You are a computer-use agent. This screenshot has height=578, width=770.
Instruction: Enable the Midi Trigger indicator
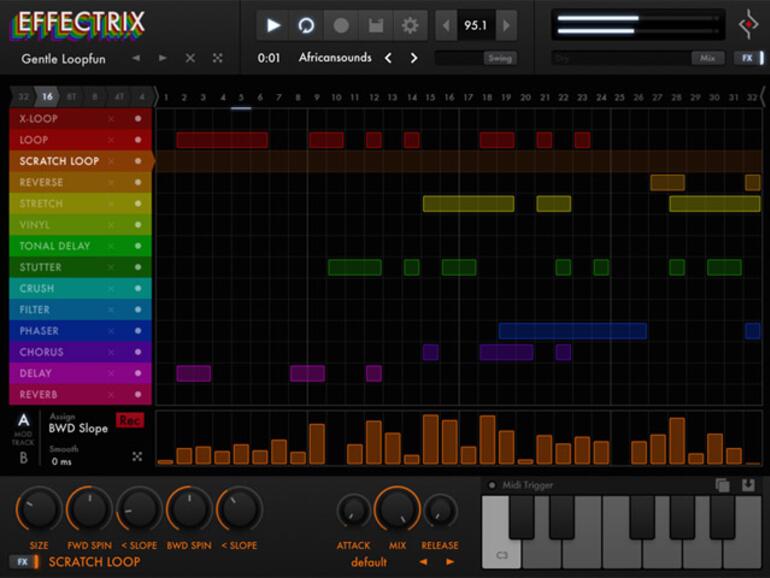(491, 486)
